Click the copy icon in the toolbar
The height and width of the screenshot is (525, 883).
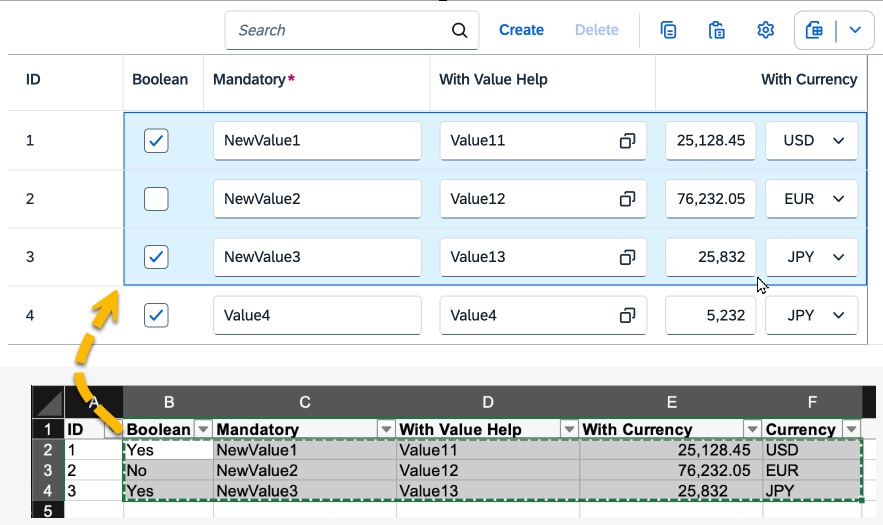[669, 30]
